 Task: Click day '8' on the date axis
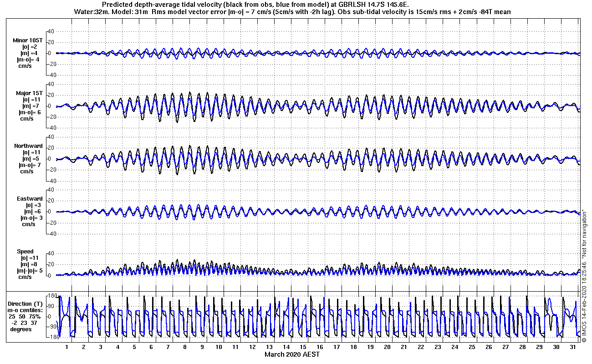coord(185,347)
